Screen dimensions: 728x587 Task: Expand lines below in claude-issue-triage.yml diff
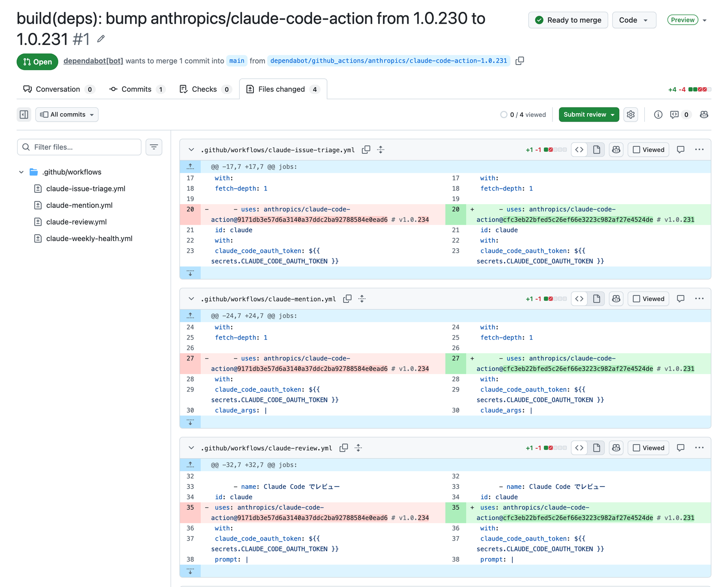(190, 273)
